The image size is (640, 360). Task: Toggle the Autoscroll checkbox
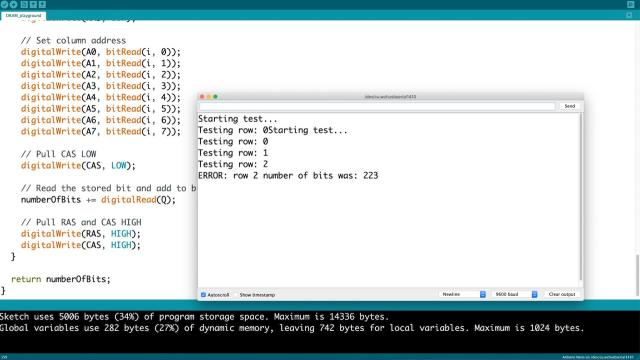(x=203, y=295)
